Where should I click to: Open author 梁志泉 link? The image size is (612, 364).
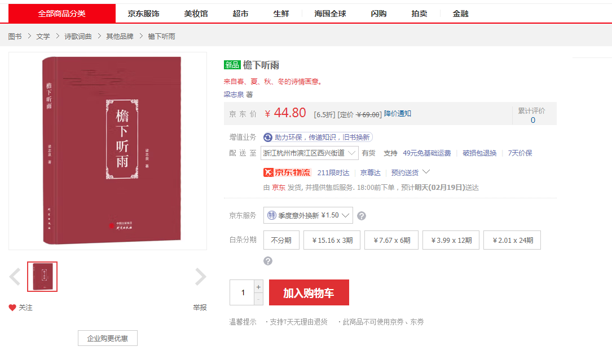pos(234,94)
